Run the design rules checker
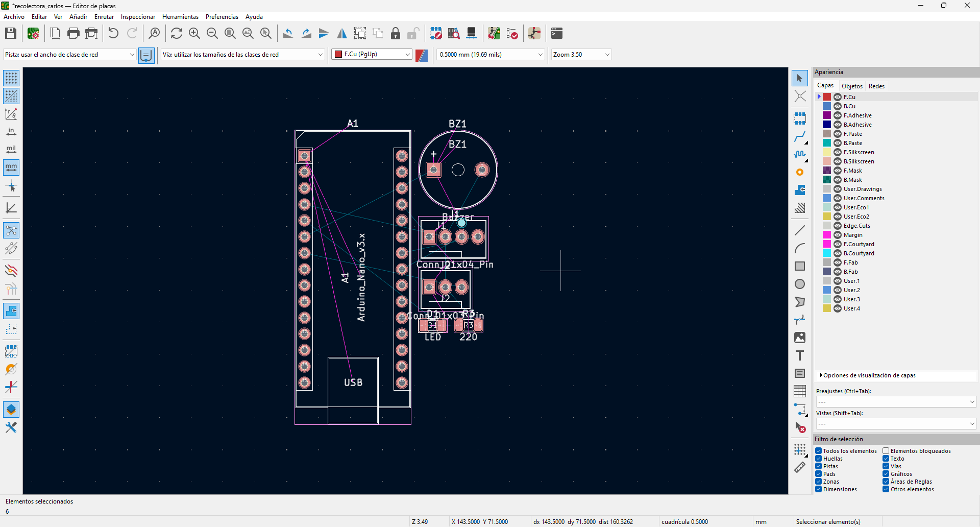The width and height of the screenshot is (980, 527). click(512, 33)
